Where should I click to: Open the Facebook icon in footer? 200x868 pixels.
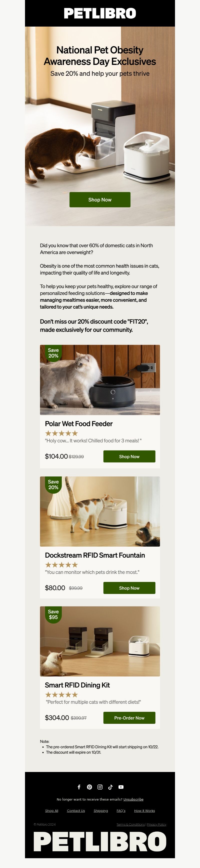79,787
